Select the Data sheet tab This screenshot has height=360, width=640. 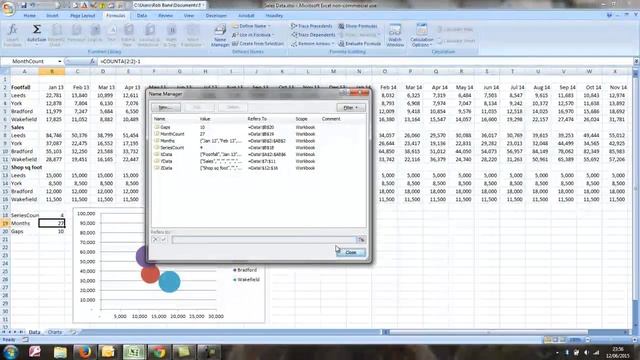pos(34,332)
